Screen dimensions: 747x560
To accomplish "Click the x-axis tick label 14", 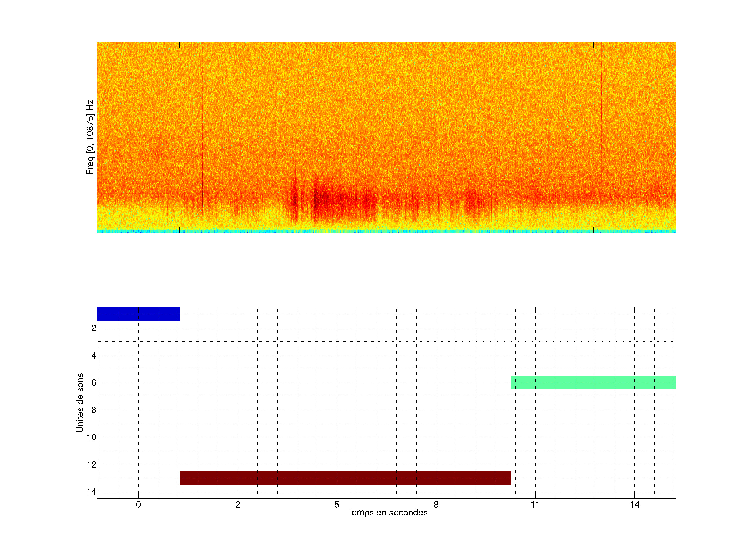I will pos(634,505).
